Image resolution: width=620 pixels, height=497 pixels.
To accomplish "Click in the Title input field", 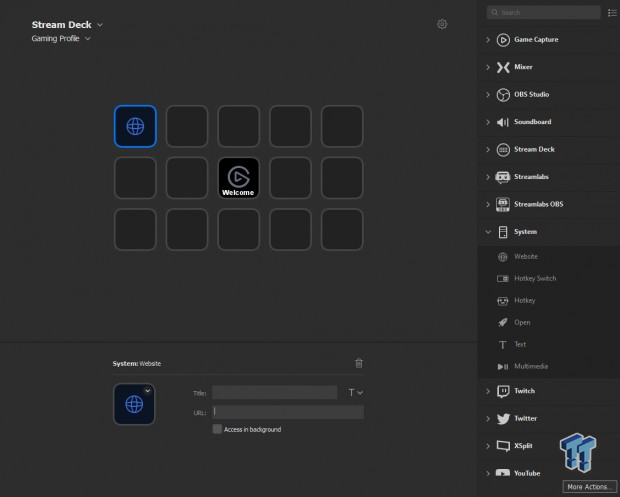I will click(274, 393).
